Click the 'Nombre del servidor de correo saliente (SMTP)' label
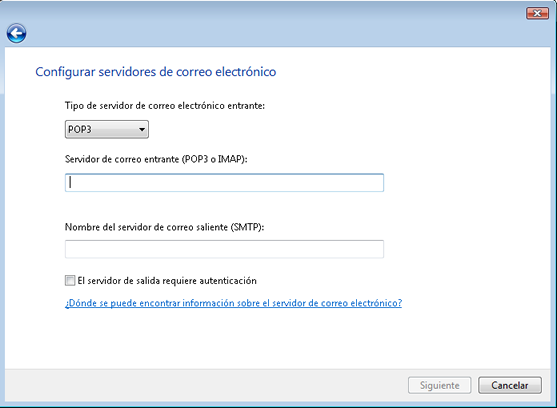This screenshot has width=557, height=408. [x=164, y=227]
